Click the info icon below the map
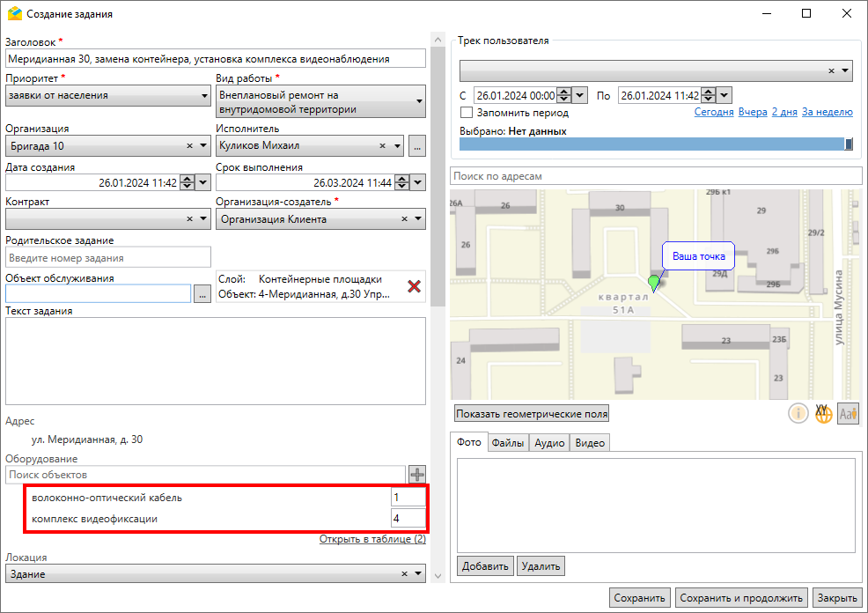 click(798, 413)
